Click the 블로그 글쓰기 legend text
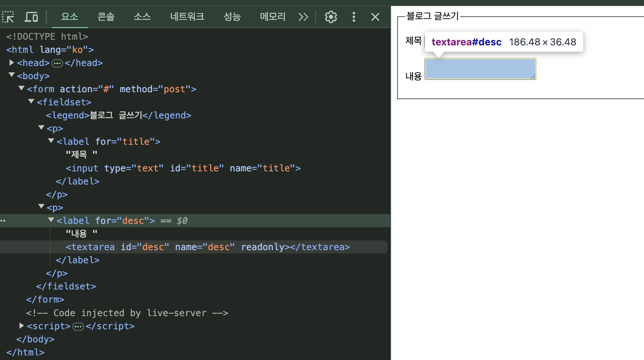The height and width of the screenshot is (360, 644). 433,16
